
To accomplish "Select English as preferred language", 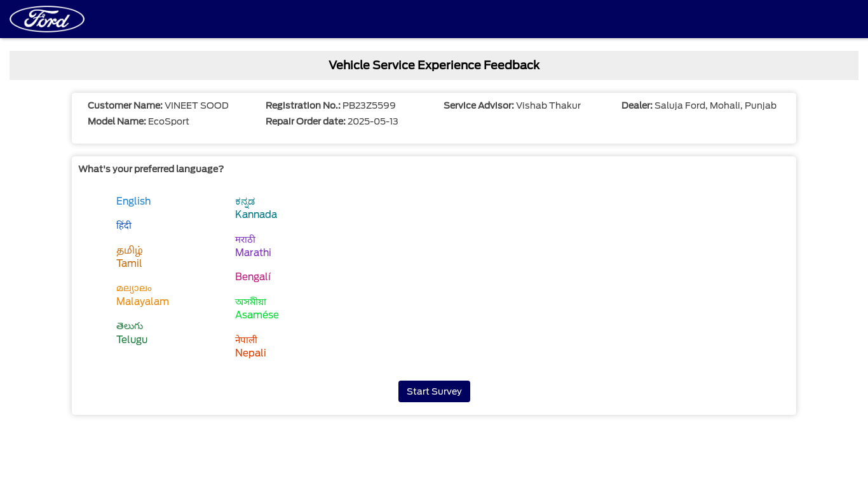I will 133,201.
